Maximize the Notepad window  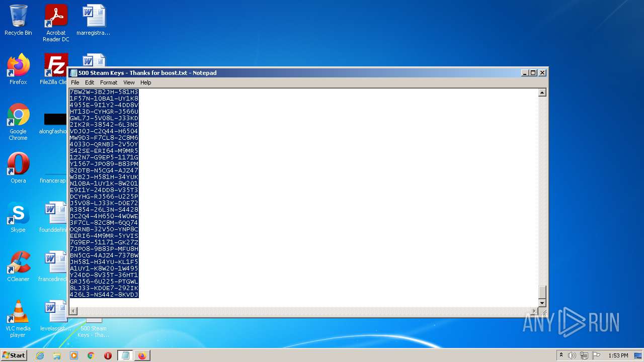tap(534, 73)
